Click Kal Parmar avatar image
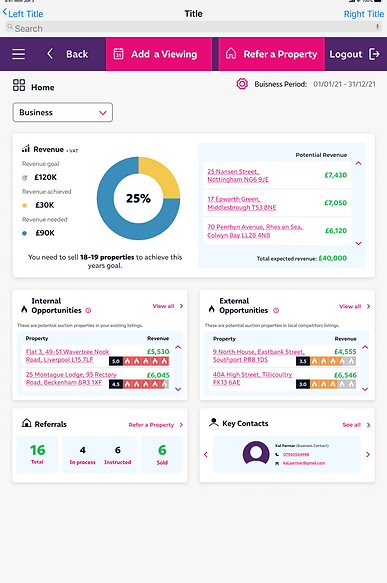The width and height of the screenshot is (387, 583). 256,454
